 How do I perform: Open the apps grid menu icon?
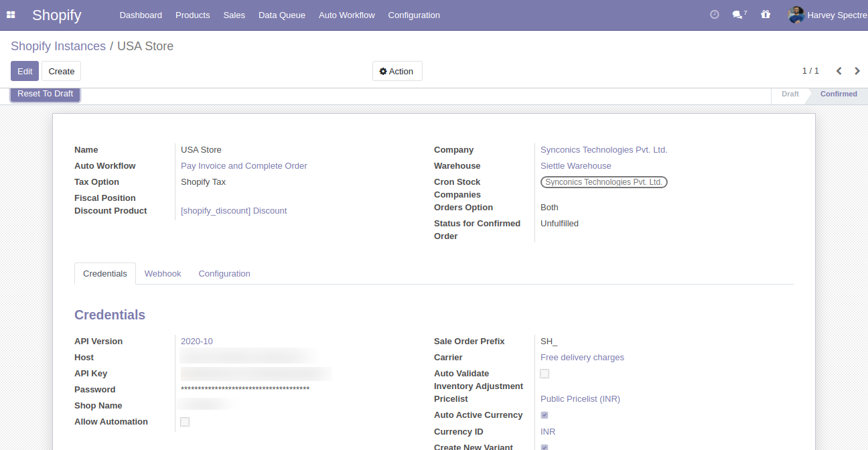tap(11, 15)
